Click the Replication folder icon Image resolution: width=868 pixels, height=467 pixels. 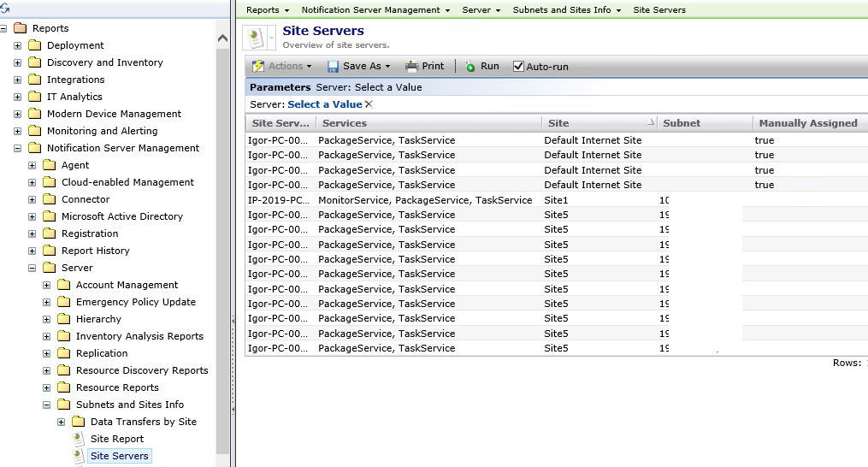click(x=63, y=353)
